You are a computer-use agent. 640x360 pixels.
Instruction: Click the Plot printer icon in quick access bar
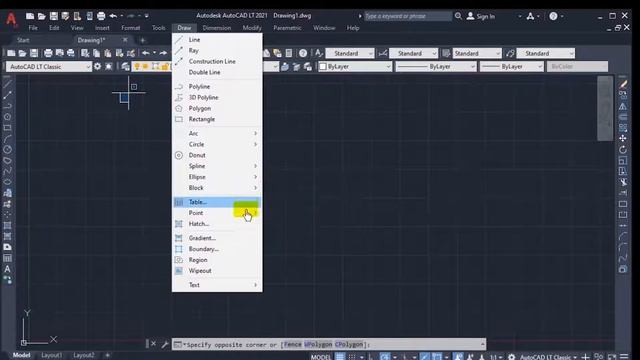point(101,16)
